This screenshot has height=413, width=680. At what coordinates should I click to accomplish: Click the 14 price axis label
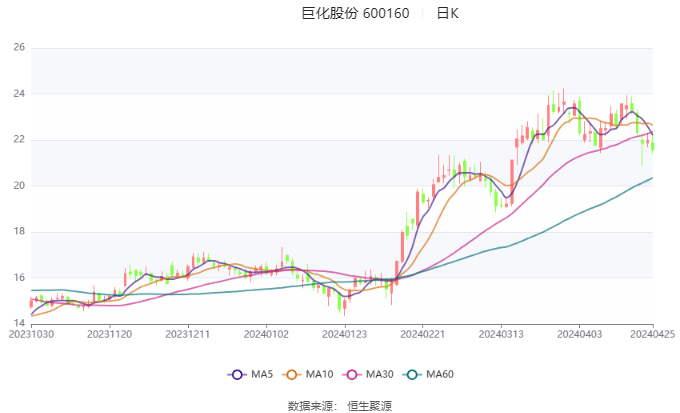coord(19,323)
